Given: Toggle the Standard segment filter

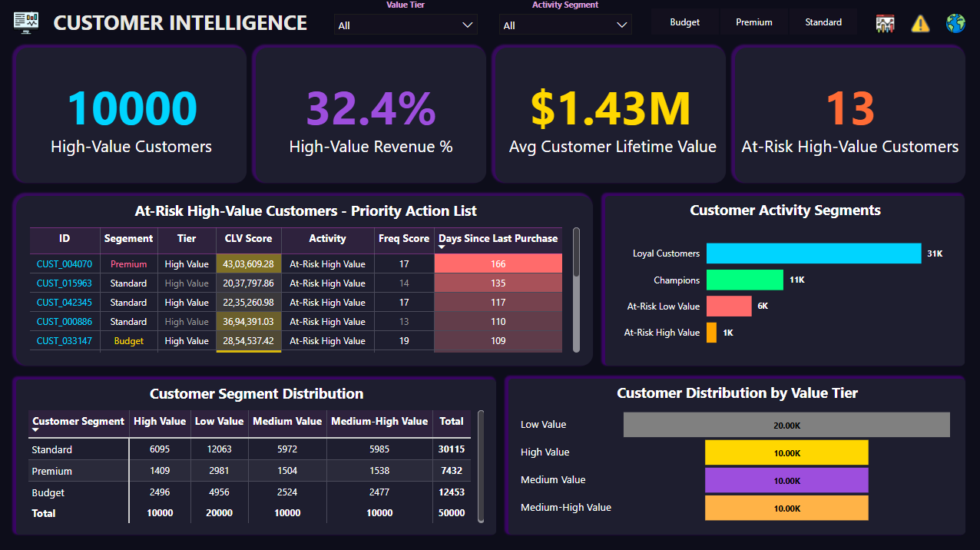Looking at the screenshot, I should coord(823,22).
